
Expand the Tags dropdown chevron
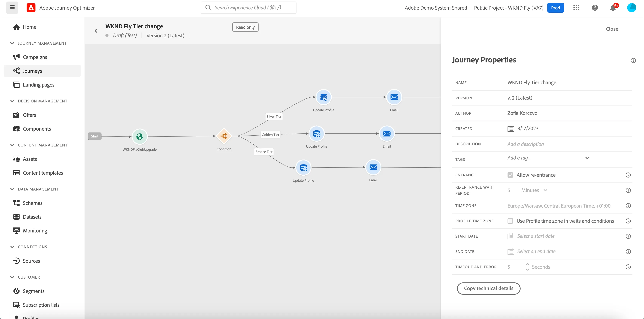587,158
